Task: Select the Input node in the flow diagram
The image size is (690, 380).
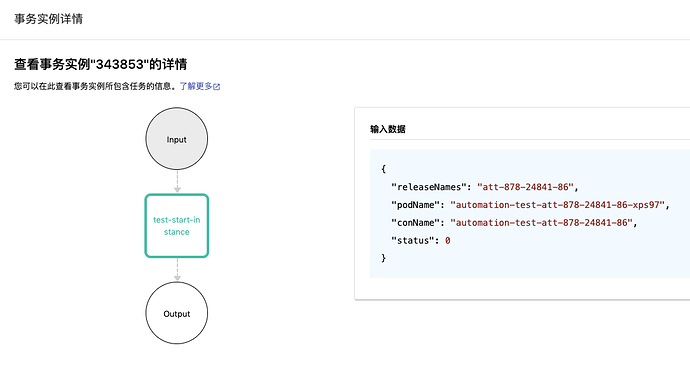Action: [176, 139]
